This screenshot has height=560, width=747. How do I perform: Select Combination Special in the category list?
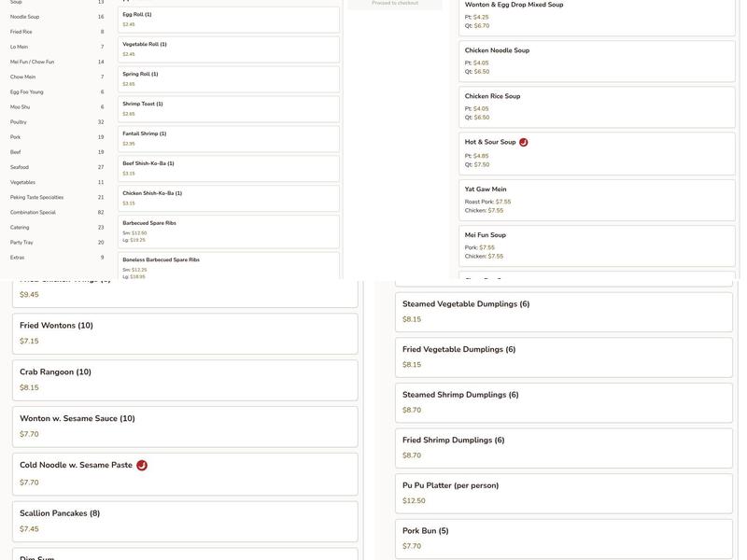pos(56,212)
